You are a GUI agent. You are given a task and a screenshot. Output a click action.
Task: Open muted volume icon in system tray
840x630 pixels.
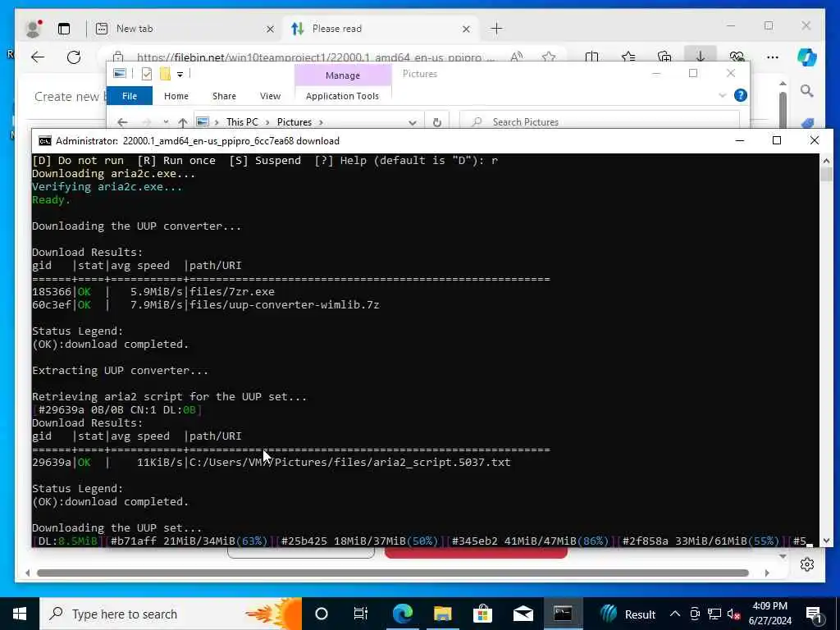click(x=733, y=614)
